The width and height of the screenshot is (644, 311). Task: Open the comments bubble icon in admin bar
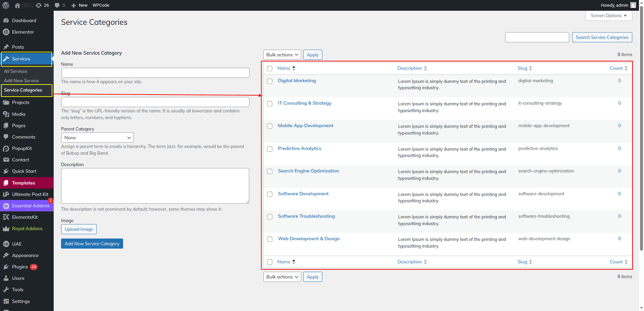57,5
